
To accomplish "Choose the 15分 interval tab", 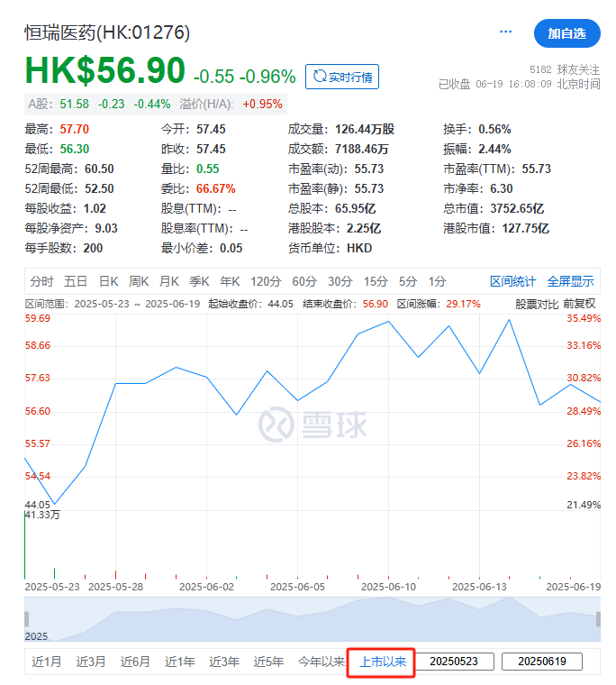I will (x=376, y=281).
